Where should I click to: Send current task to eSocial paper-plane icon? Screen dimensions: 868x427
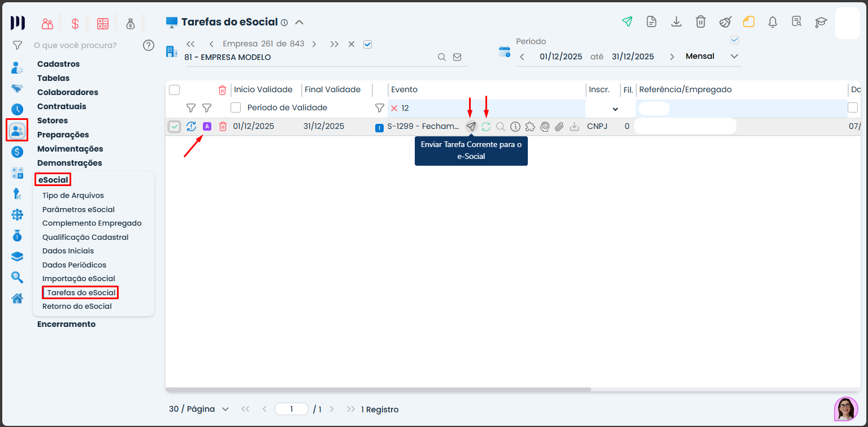471,127
